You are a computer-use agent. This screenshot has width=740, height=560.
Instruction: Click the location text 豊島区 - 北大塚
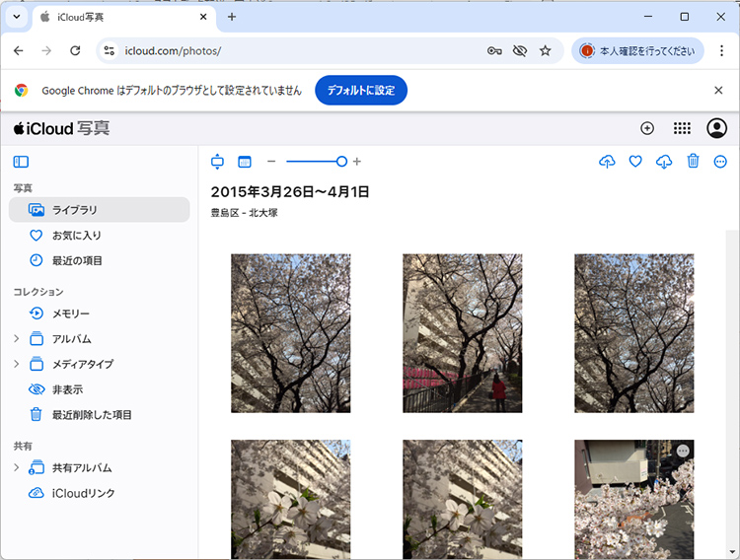[244, 213]
